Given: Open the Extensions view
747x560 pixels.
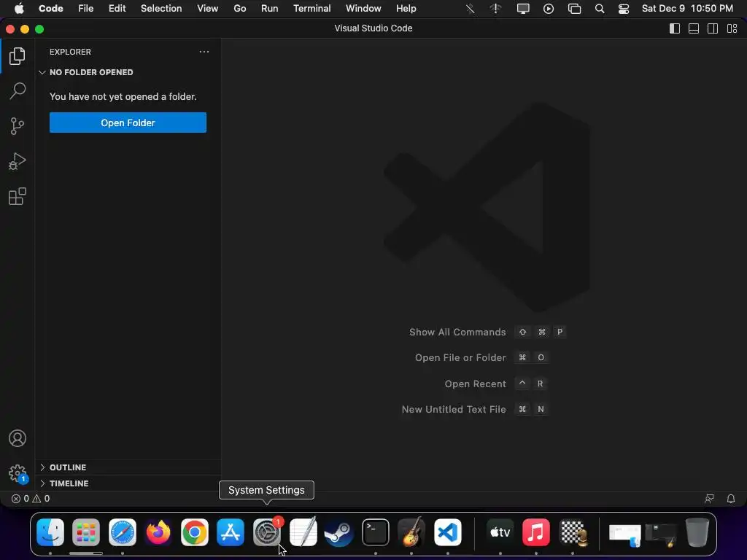Looking at the screenshot, I should pos(18,196).
